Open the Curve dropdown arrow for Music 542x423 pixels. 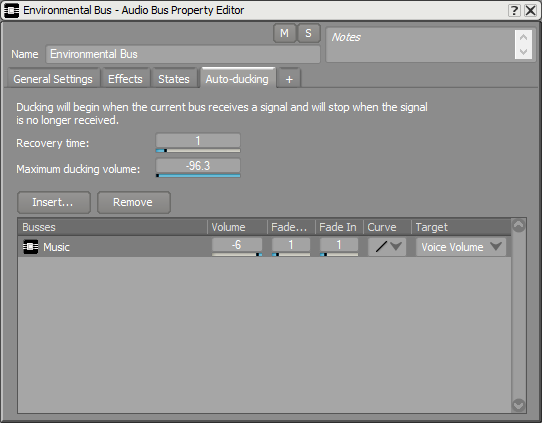[x=396, y=246]
